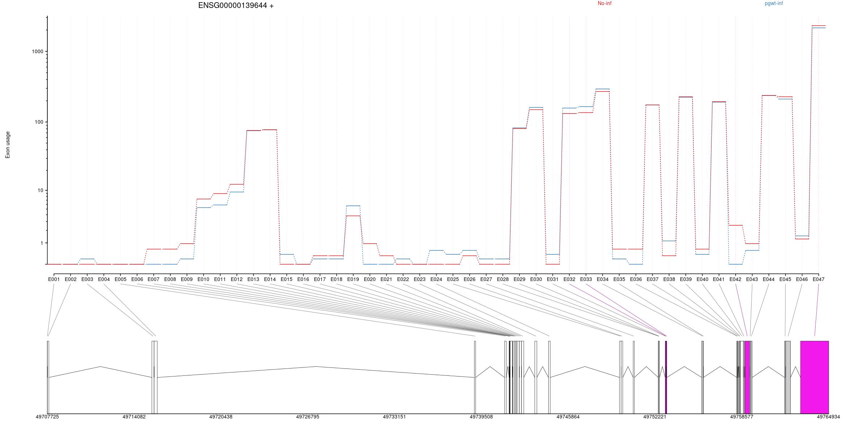This screenshot has height=434, width=868.
Task: Click genomic coordinate 49764934
Action: [829, 417]
